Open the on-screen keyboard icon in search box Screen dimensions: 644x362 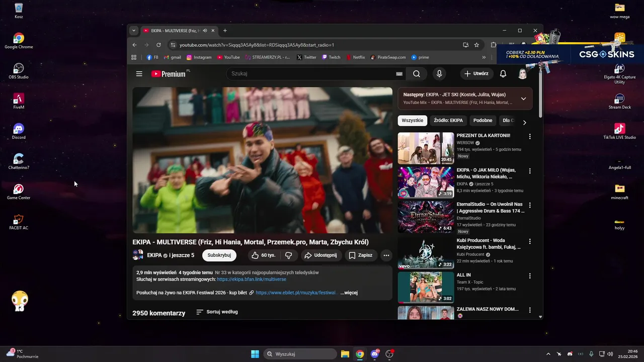[x=399, y=74]
